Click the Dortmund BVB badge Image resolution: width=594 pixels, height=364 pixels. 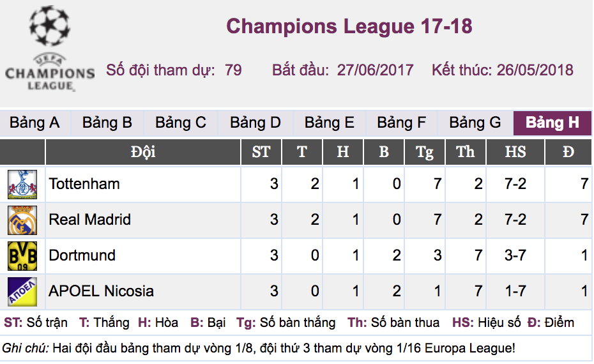point(22,255)
